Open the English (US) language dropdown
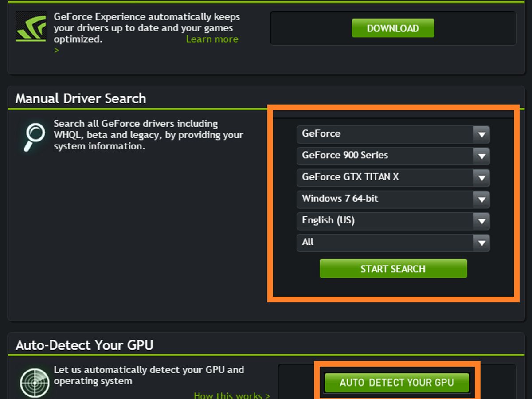 coord(393,221)
